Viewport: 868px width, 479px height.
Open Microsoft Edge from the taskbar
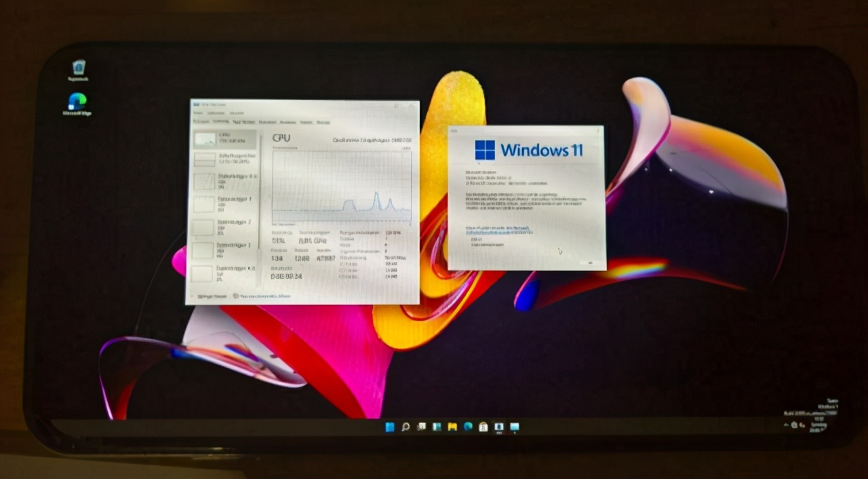point(468,427)
